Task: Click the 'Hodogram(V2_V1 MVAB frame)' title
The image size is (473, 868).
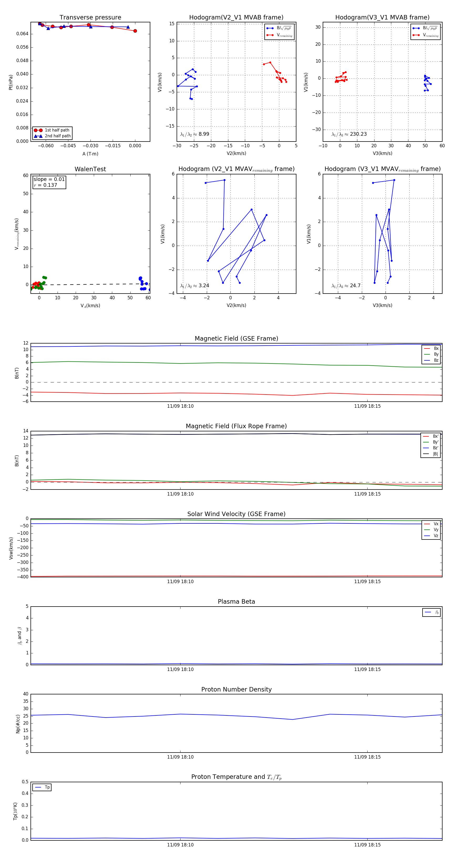Action: (x=236, y=18)
